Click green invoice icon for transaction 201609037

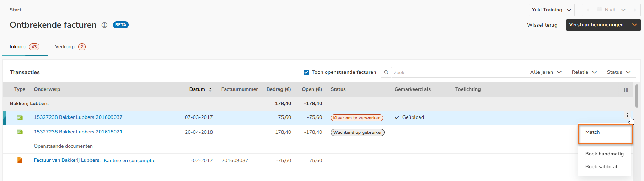click(20, 117)
